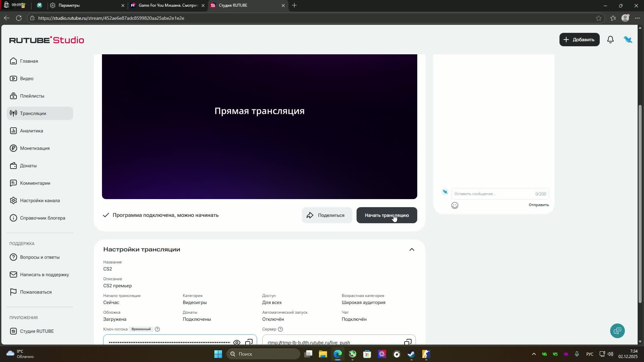
Task: Open Настройки канала gear in sidebar
Action: [x=40, y=200]
